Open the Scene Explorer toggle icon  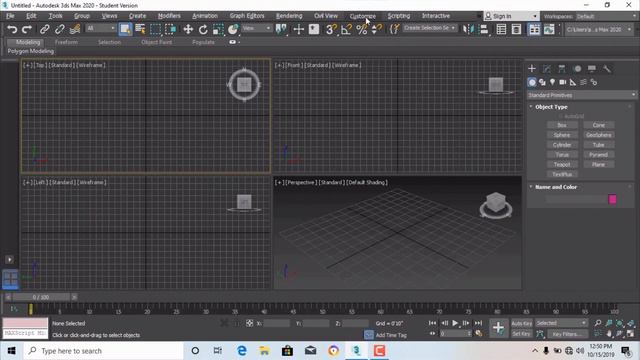501,29
